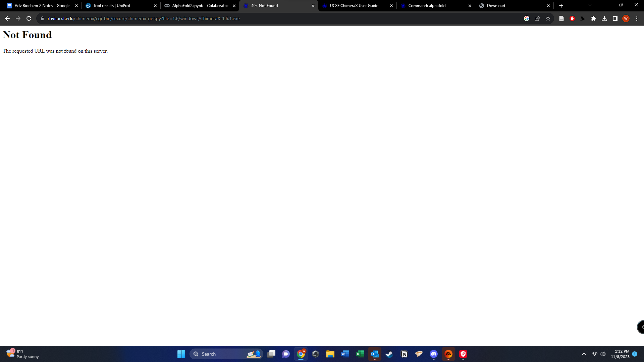Switch to Tool results UniProt tab
644x362 pixels.
coord(112,6)
